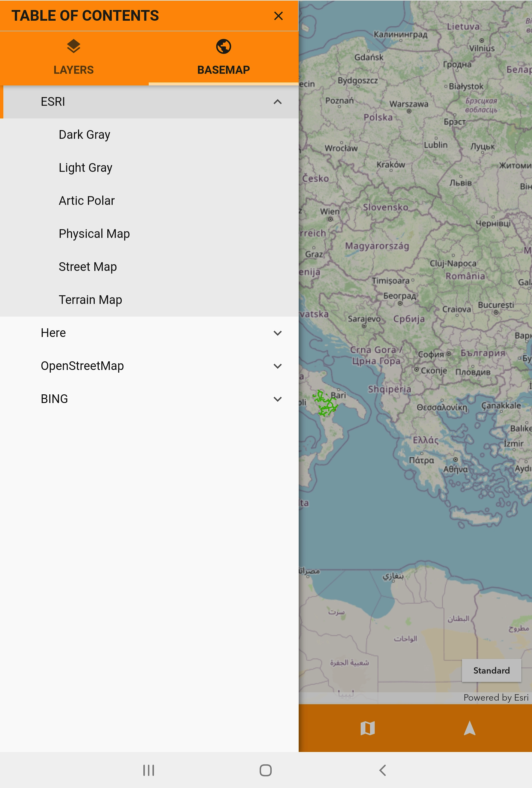
Task: Open the BING row
Action: (x=149, y=399)
